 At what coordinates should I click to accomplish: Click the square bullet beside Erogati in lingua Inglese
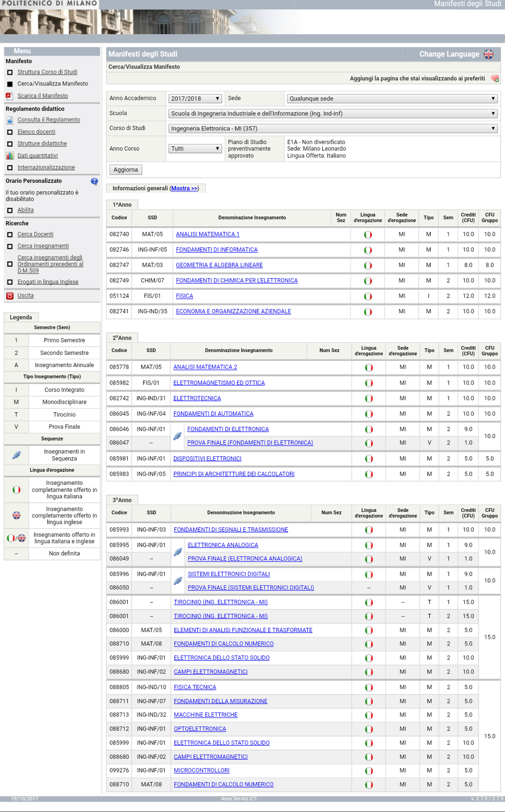click(x=10, y=282)
